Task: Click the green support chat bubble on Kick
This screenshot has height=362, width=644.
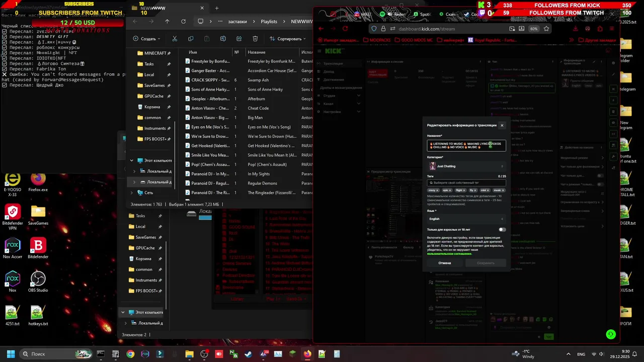Action: (611, 334)
